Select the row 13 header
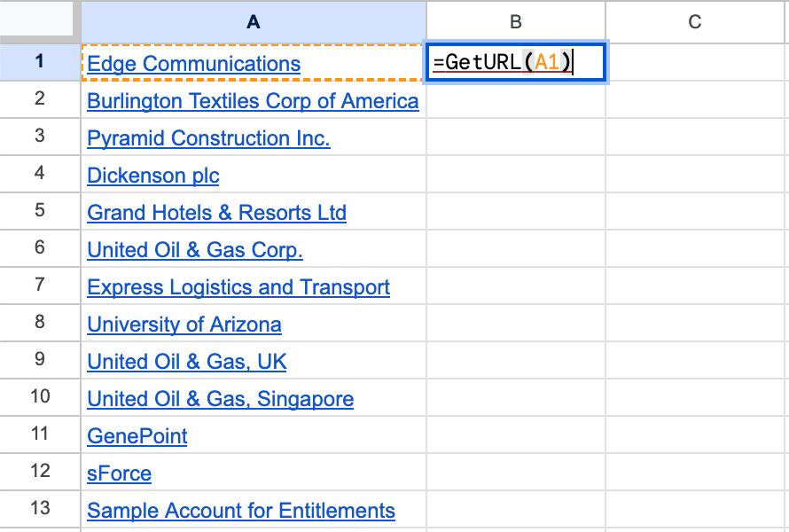This screenshot has width=789, height=532. pos(40,508)
